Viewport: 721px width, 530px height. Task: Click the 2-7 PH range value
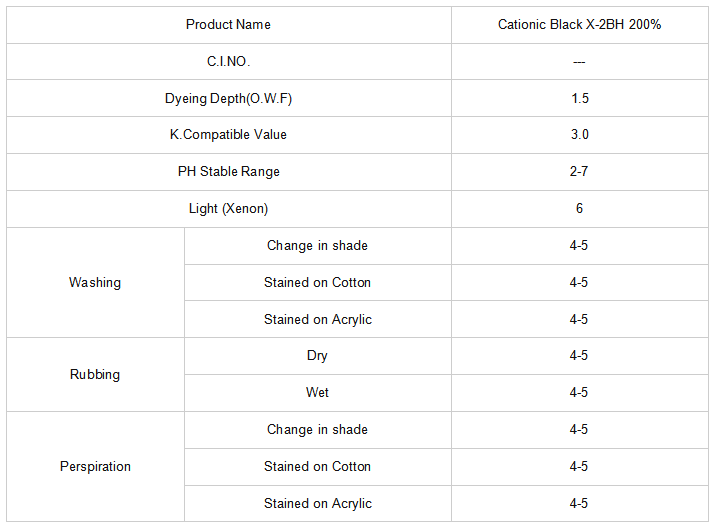click(x=579, y=172)
